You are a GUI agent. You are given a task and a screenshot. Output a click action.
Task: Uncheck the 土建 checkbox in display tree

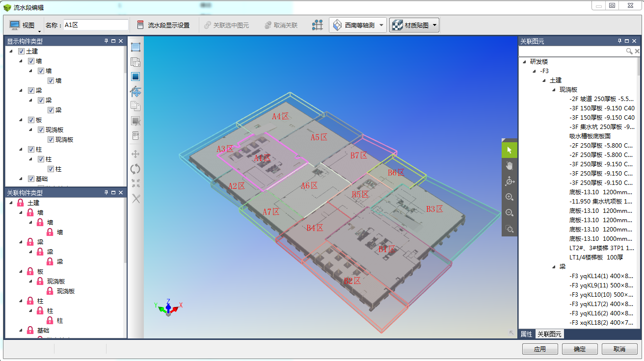pos(21,51)
